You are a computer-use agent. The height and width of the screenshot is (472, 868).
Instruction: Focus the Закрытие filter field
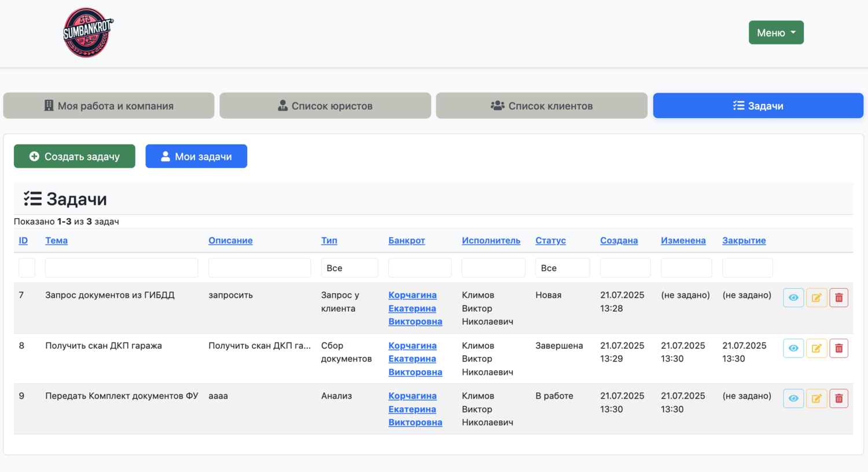pos(748,268)
